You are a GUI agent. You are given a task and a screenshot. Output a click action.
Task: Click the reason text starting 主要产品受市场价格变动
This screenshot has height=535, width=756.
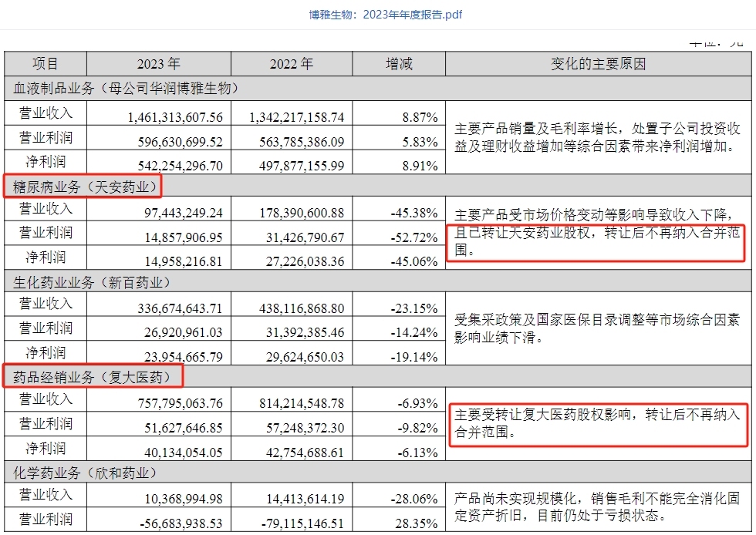[x=597, y=231]
